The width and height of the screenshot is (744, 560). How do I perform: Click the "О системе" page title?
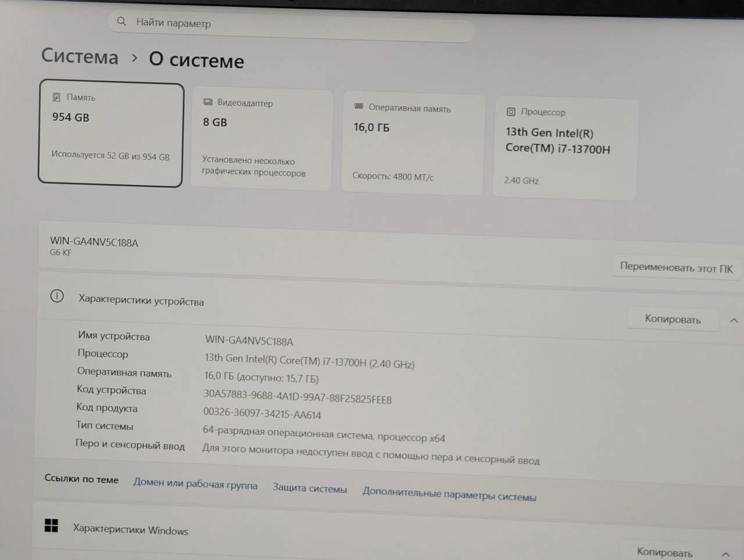(x=196, y=60)
